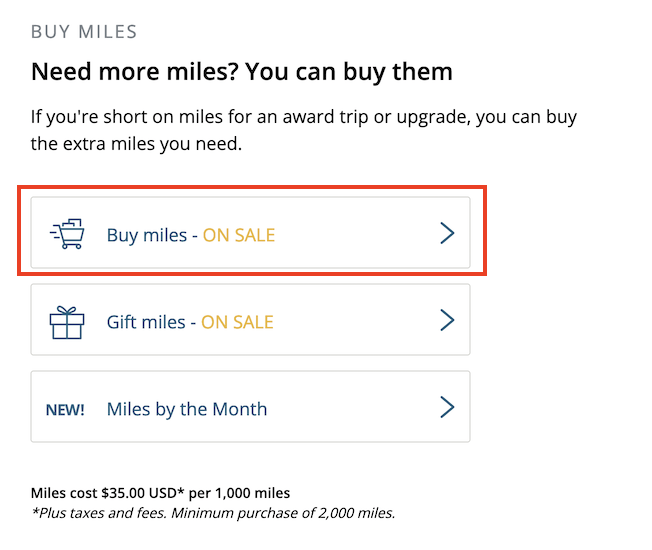
Task: Click the chevron on Miles by the Month
Action: tap(447, 407)
